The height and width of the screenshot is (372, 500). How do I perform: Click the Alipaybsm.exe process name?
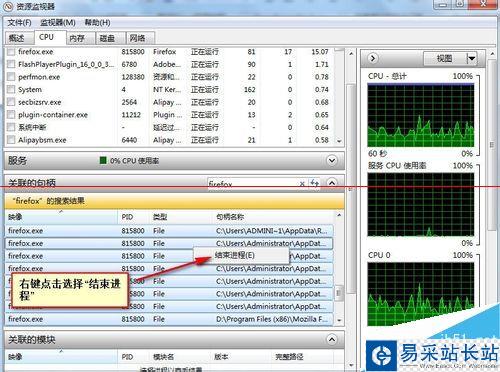pyautogui.click(x=42, y=140)
